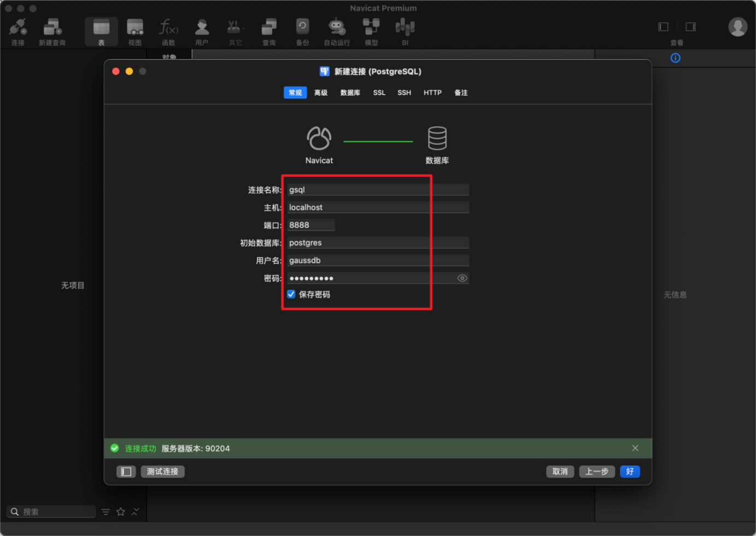This screenshot has width=756, height=536.
Task: Click the sidebar toggle icon beside Test Connection
Action: click(126, 472)
